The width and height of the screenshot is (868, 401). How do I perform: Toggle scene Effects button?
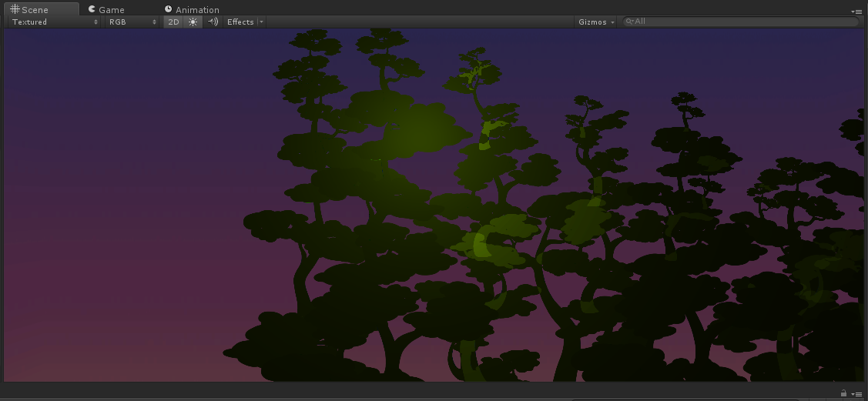240,22
